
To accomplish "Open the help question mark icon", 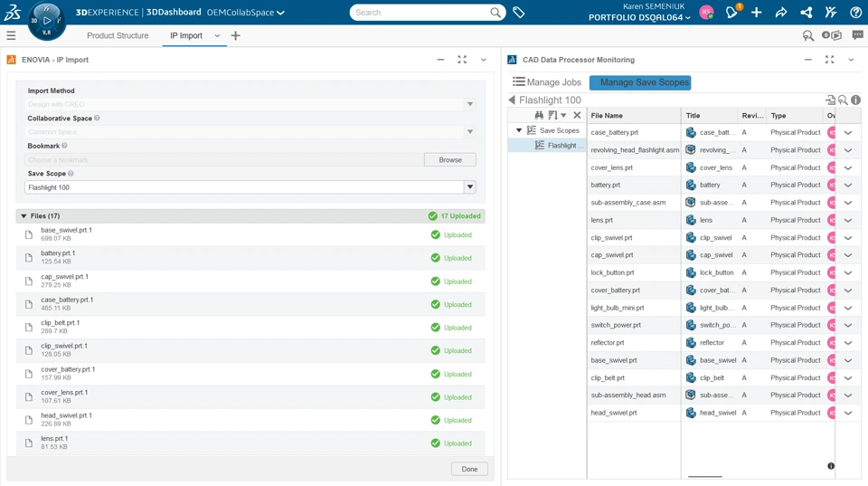I will (x=855, y=13).
